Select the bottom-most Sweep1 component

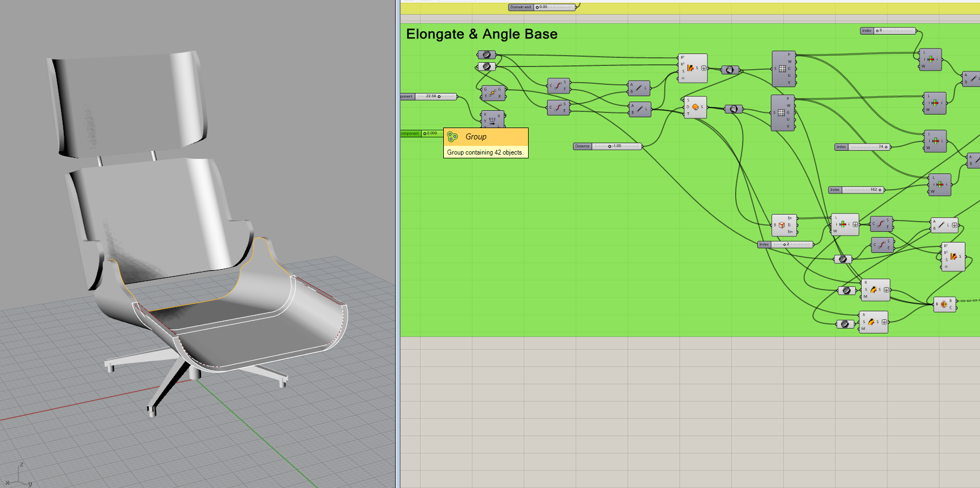[872, 322]
